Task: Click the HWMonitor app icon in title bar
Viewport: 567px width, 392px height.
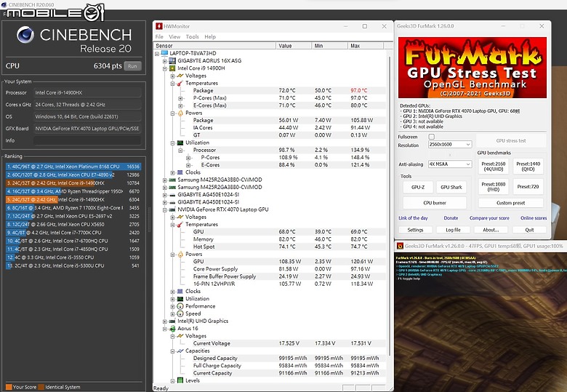Action: point(158,26)
